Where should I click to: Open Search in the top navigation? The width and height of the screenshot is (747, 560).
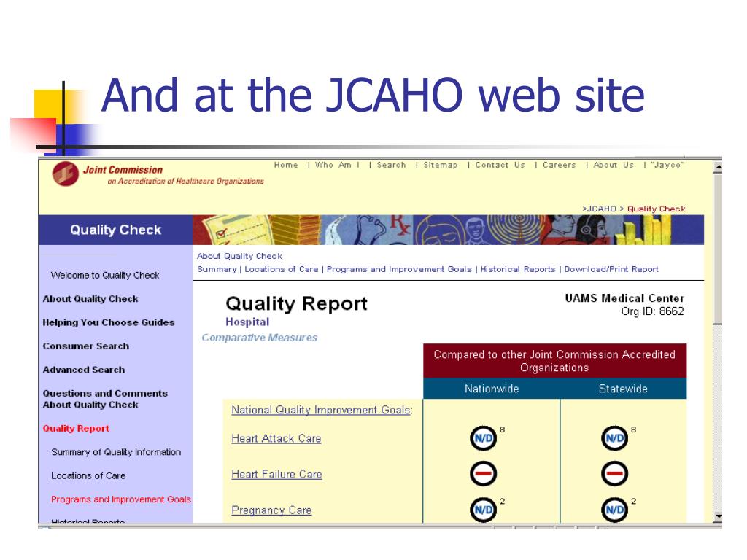391,165
